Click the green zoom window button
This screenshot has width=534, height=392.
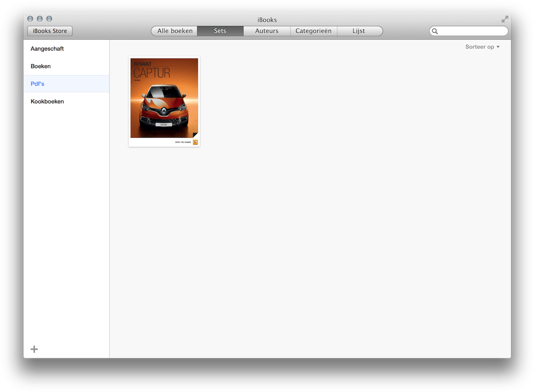(x=49, y=18)
